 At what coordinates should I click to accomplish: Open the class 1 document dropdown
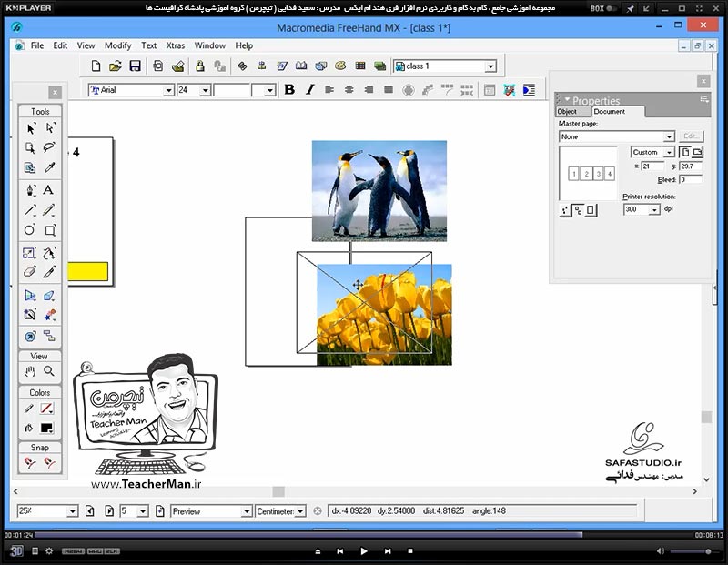pyautogui.click(x=490, y=66)
